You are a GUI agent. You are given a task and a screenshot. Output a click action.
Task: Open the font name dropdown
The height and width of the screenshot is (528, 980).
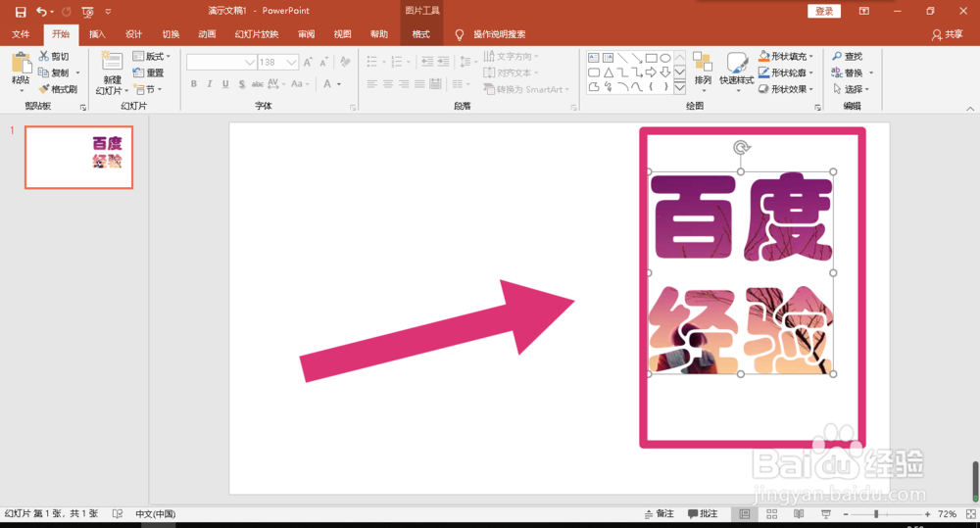click(x=249, y=62)
